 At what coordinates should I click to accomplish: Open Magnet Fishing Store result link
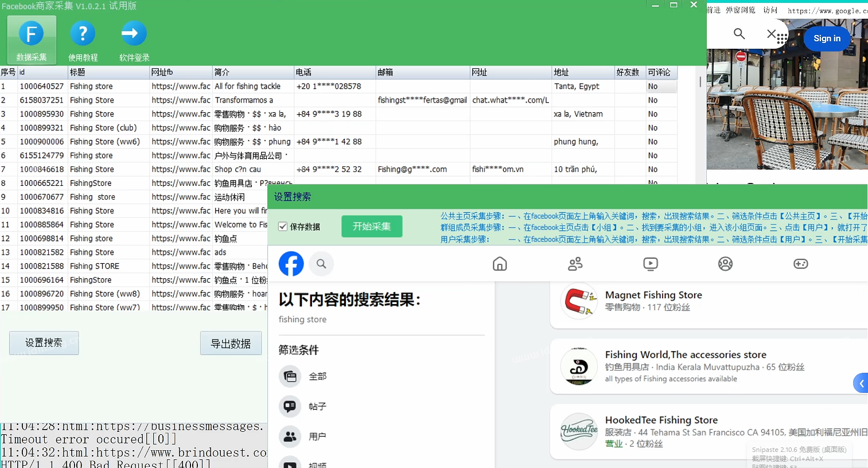pyautogui.click(x=653, y=295)
